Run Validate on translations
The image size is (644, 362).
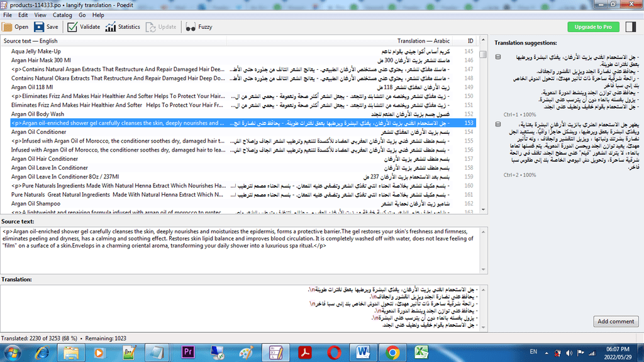[x=84, y=27]
